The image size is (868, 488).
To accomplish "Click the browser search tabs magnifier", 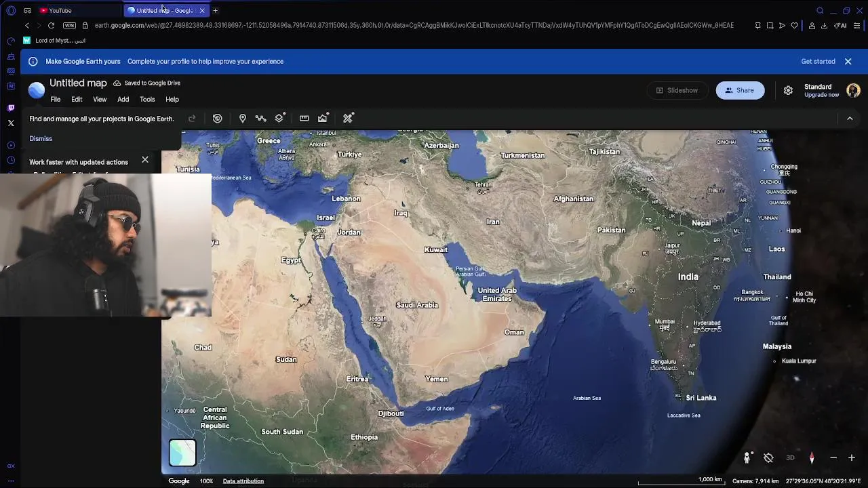I will tap(820, 10).
